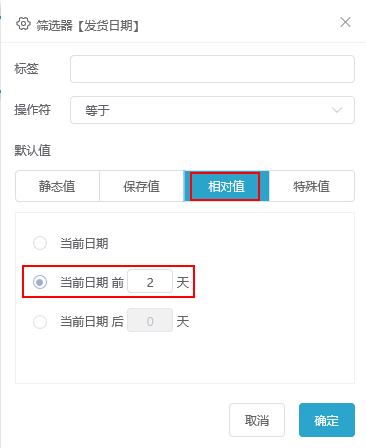366x448 pixels.
Task: Select the 当前日期 后 radio button
Action: click(x=40, y=322)
